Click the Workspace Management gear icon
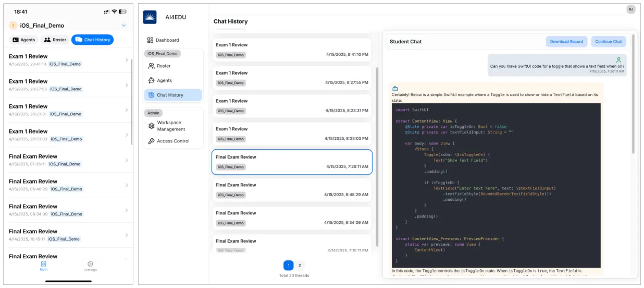The height and width of the screenshot is (288, 644). 152,126
